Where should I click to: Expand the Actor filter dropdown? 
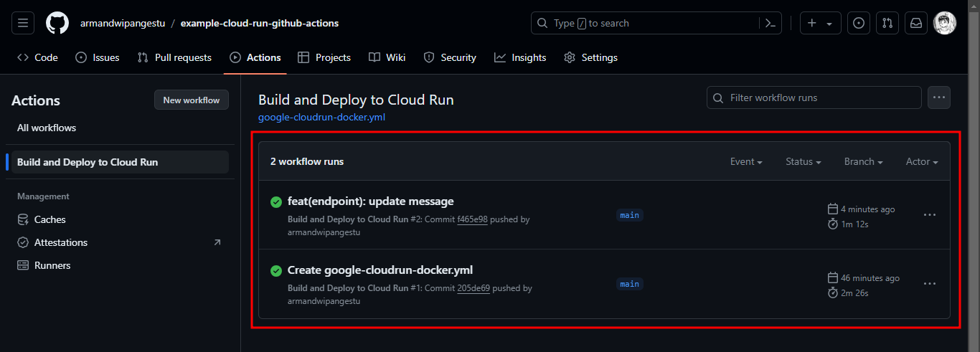[922, 162]
